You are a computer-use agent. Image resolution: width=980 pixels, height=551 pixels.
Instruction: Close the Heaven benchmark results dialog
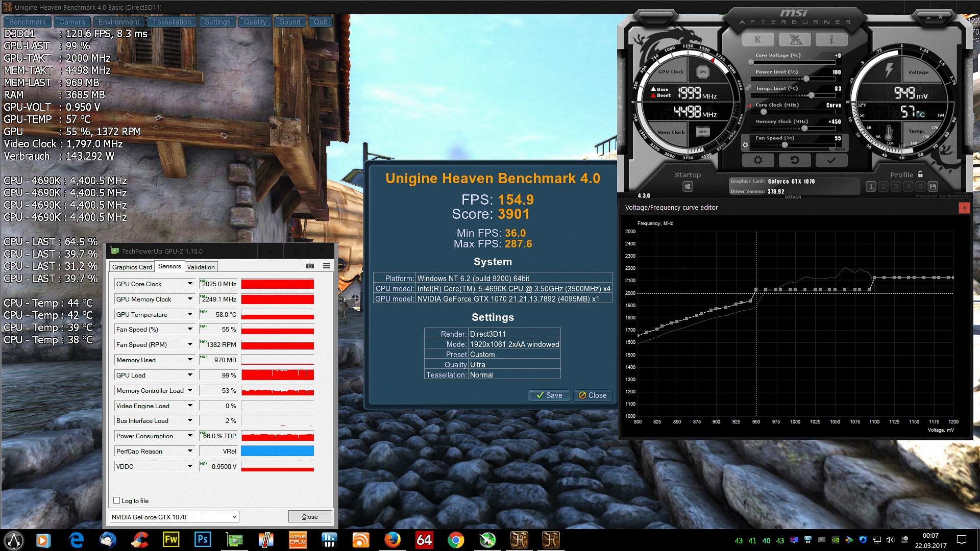(593, 395)
